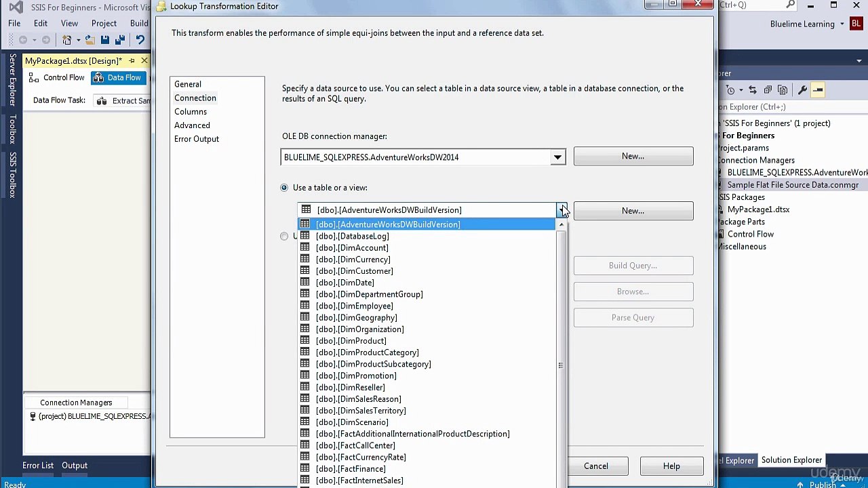Click the BL user account badge
Viewport: 868px width, 488px height.
856,24
